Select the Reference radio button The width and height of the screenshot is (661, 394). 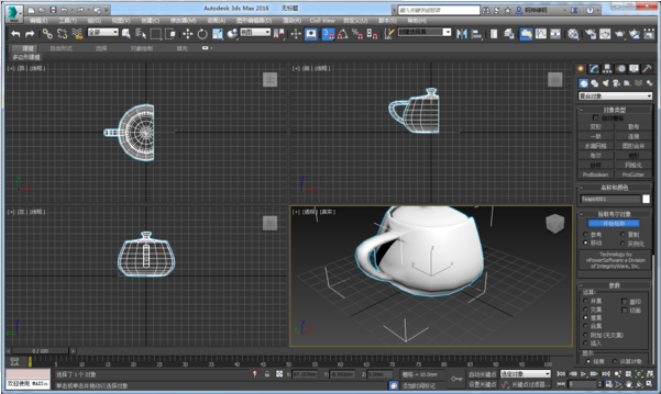(586, 234)
